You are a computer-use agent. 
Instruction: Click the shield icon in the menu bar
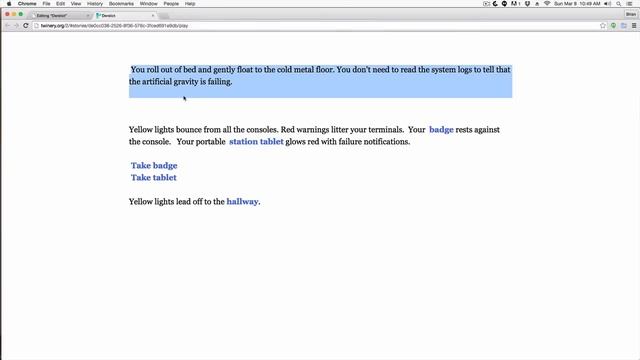(x=527, y=4)
